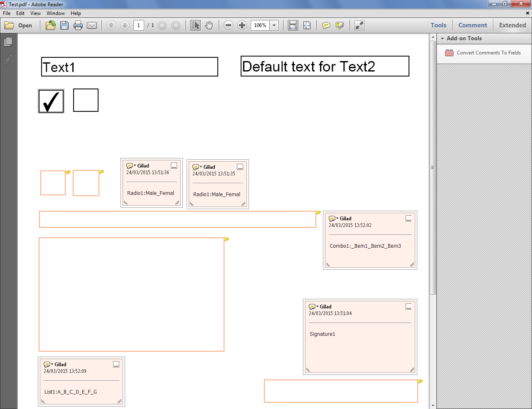Viewport: 532px width, 409px height.
Task: Minimize the Radio1 note dated 13:51:35
Action: tap(240, 167)
